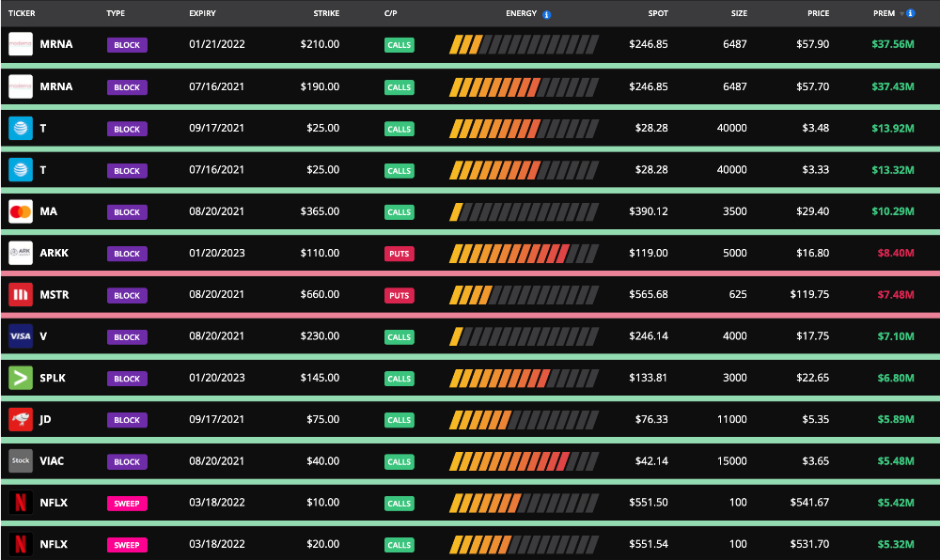Click the Moderna logo in MRNA $190.00 strike row
This screenshot has height=560, width=940.
point(21,86)
